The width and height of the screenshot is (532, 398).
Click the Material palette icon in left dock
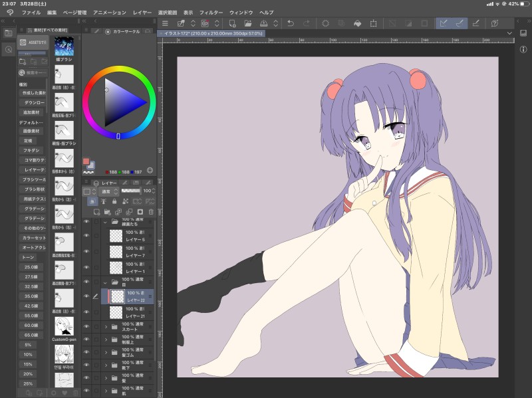(9, 33)
